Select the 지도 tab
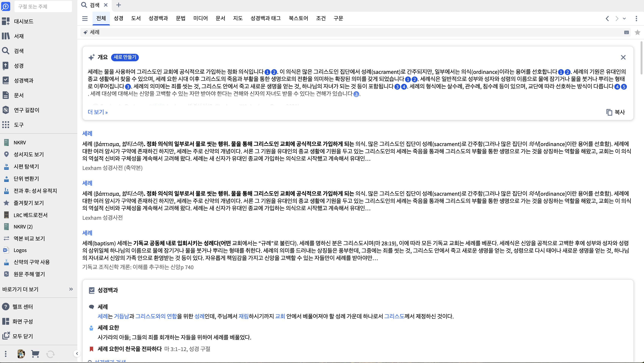This screenshot has width=644, height=363. coord(238,18)
